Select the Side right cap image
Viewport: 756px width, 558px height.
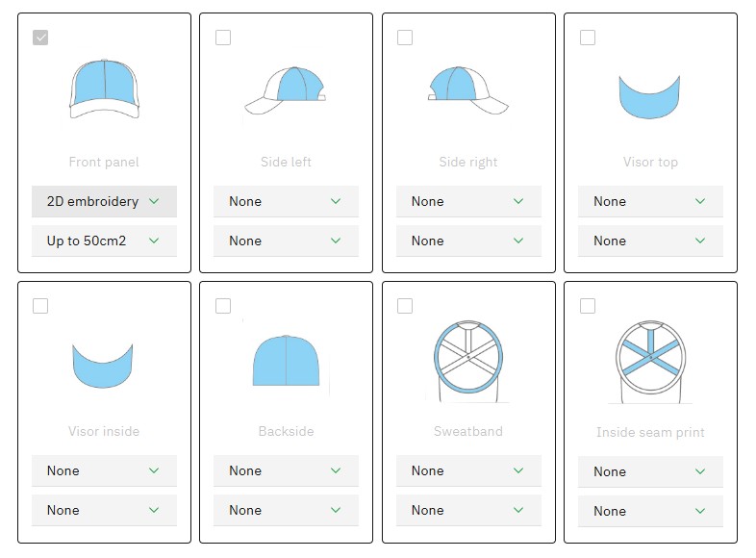click(468, 90)
